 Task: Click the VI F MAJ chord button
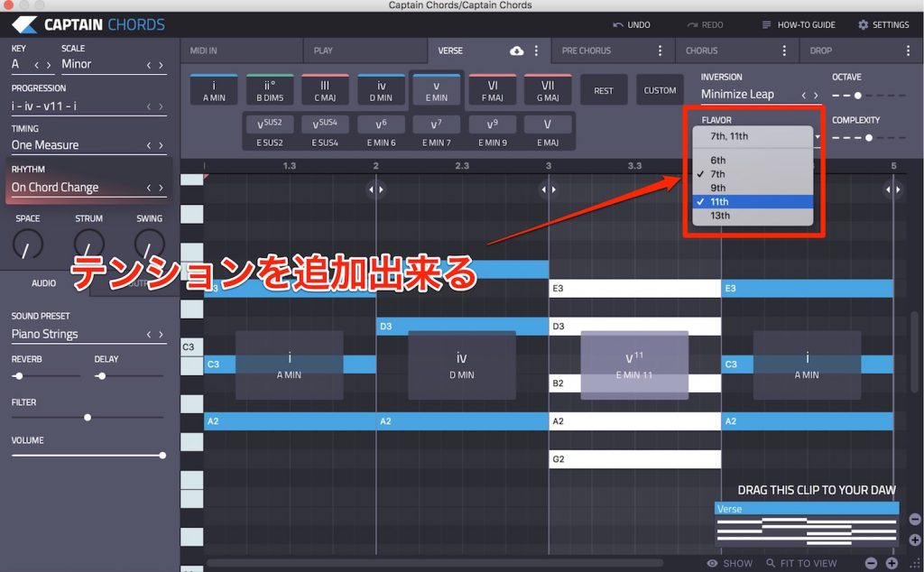tap(493, 89)
